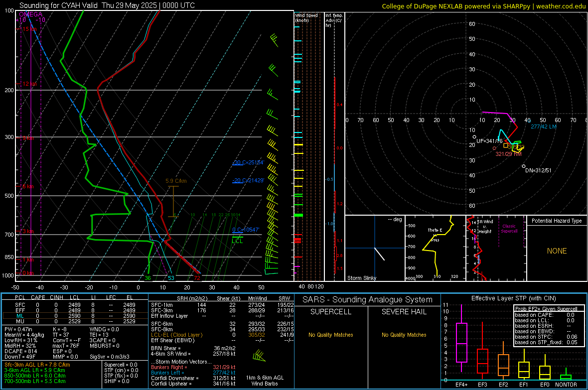
Task: Click the 700-500mb LR = 5.5 C/km line
Action: 35,381
